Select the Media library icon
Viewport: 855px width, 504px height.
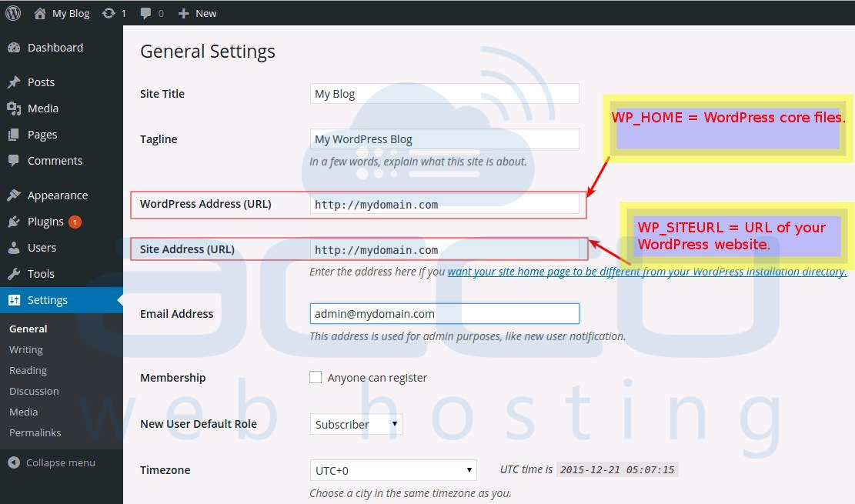coord(17,108)
